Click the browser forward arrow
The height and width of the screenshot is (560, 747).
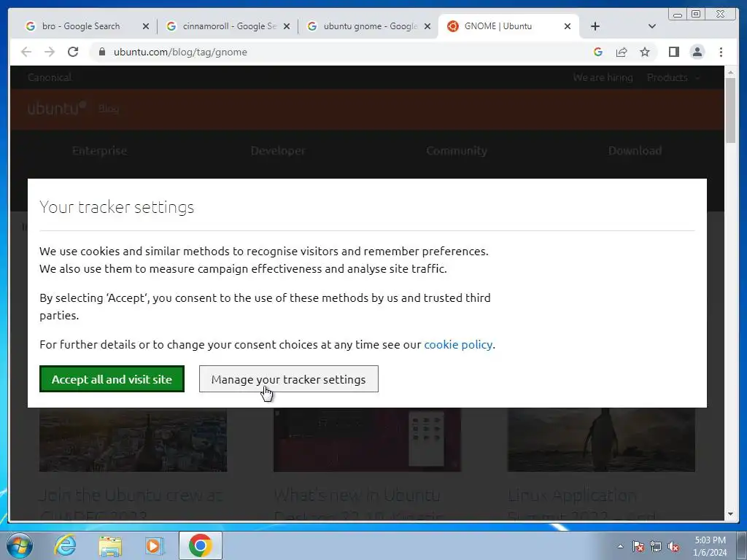(x=50, y=52)
